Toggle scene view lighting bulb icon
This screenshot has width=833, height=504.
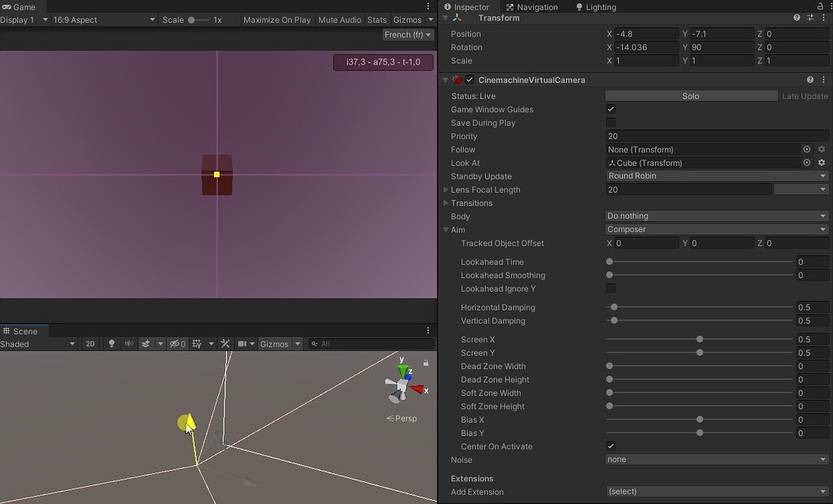(111, 343)
